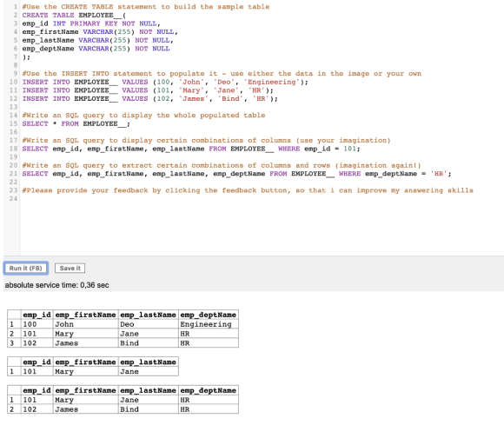Click the feedback comment on line 23
The image size is (504, 425).
tap(248, 190)
